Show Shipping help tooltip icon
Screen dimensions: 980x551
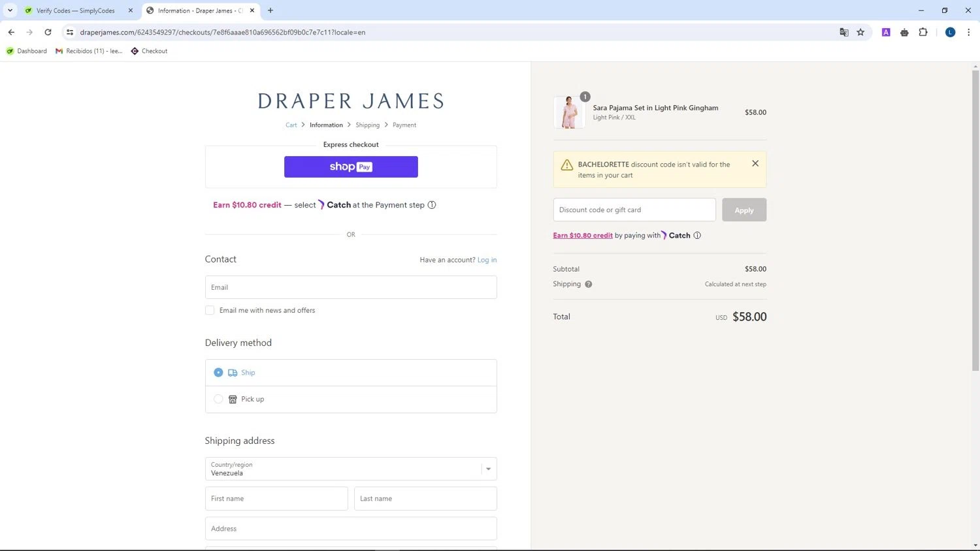point(588,284)
